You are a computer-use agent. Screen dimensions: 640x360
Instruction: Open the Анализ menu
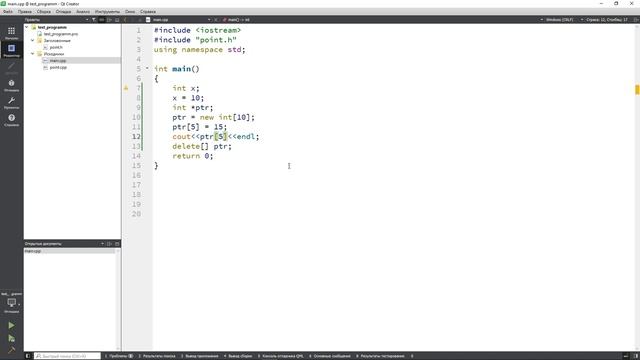[x=83, y=12]
